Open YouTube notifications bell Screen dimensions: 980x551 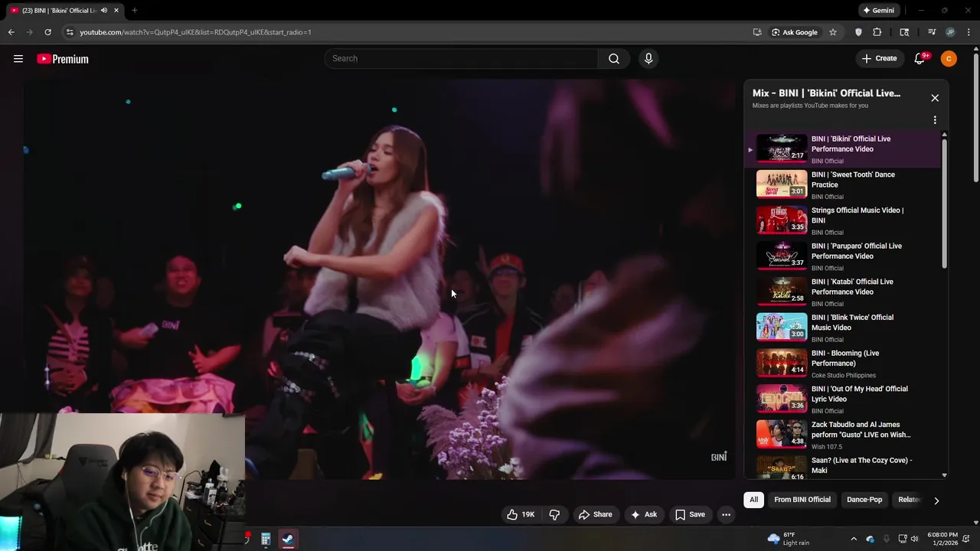pyautogui.click(x=920, y=59)
